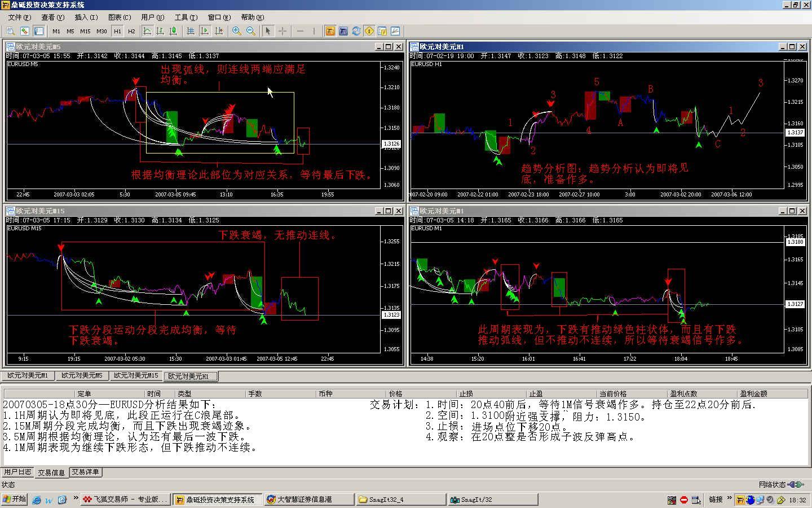
Task: Click the 时间 column header
Action: click(x=160, y=393)
